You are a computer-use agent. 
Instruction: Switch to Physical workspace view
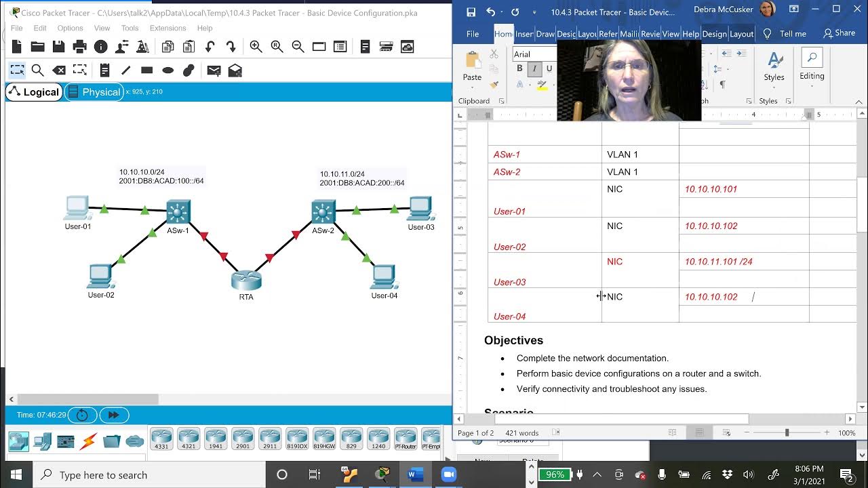(94, 92)
